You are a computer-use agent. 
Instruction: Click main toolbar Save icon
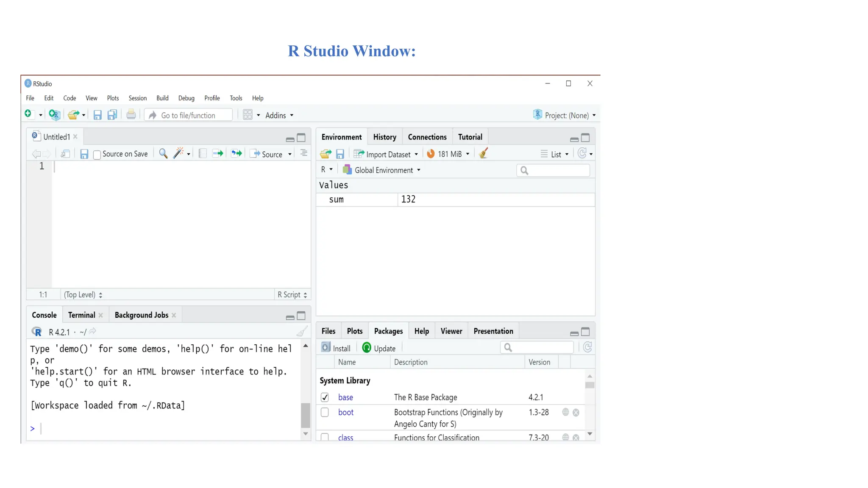pos(97,115)
